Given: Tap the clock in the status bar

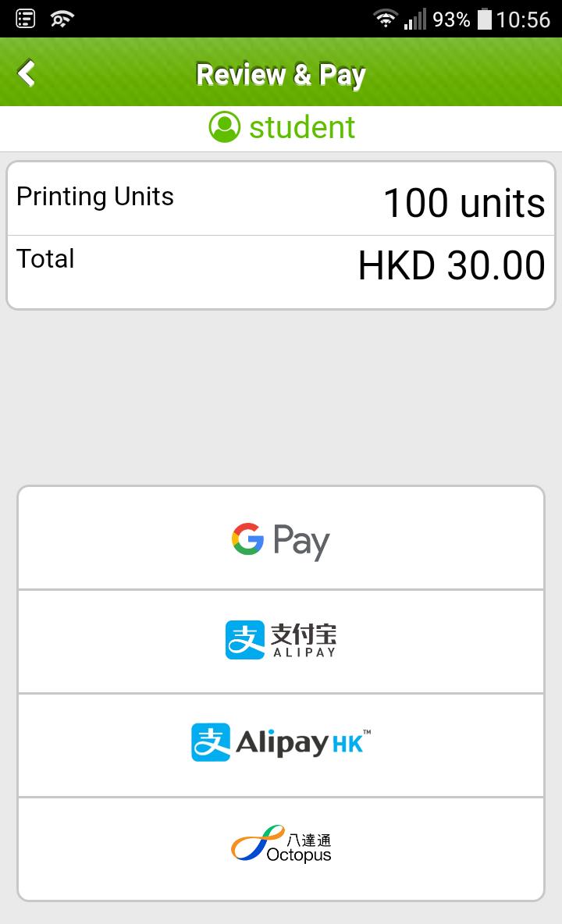Looking at the screenshot, I should click(522, 20).
